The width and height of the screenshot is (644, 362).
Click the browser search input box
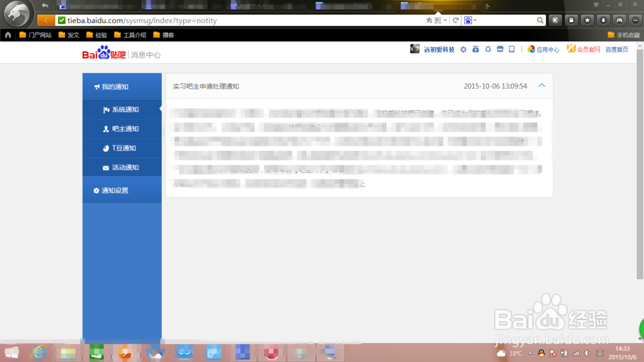[x=506, y=20]
